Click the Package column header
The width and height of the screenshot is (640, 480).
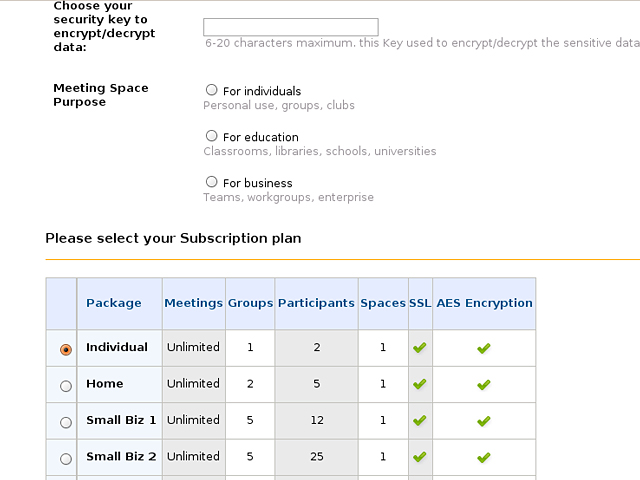pos(114,303)
